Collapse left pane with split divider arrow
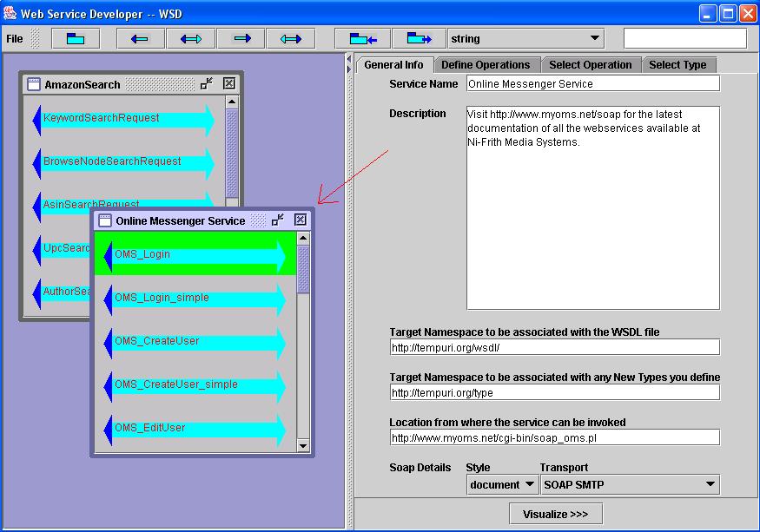 [349, 59]
